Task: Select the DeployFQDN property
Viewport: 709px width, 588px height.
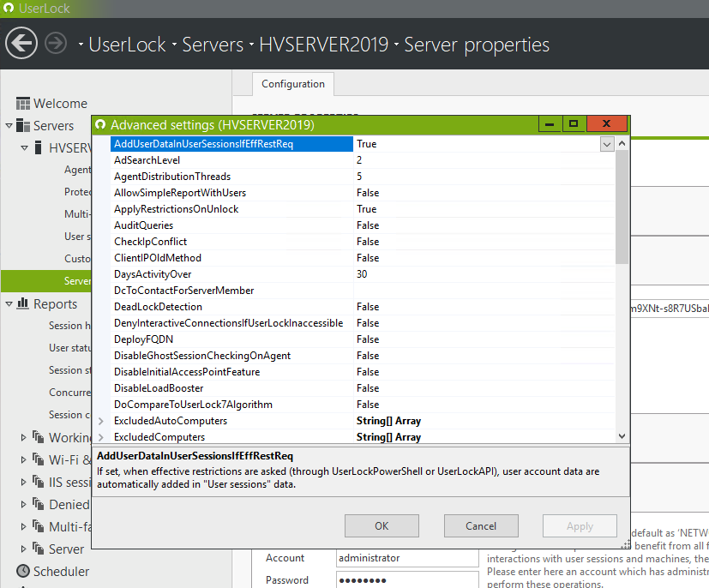Action: click(362, 339)
